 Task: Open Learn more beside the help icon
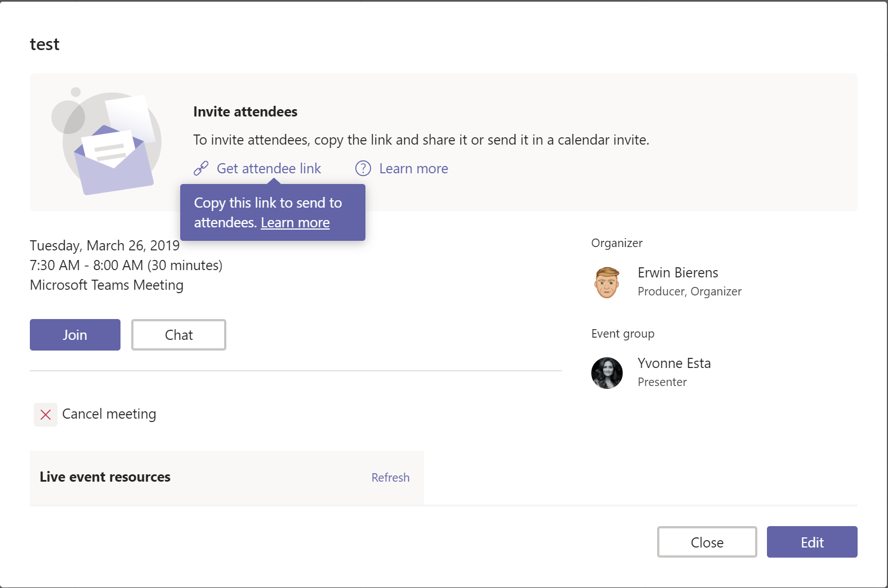(413, 169)
